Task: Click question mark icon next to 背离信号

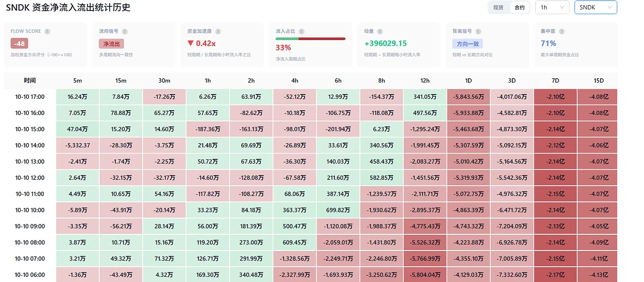Action: 478,31
